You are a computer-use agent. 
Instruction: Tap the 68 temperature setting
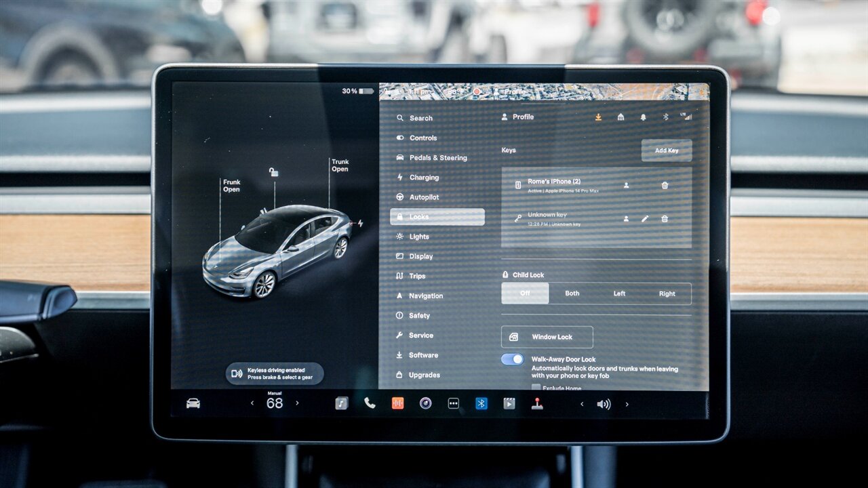(x=275, y=403)
